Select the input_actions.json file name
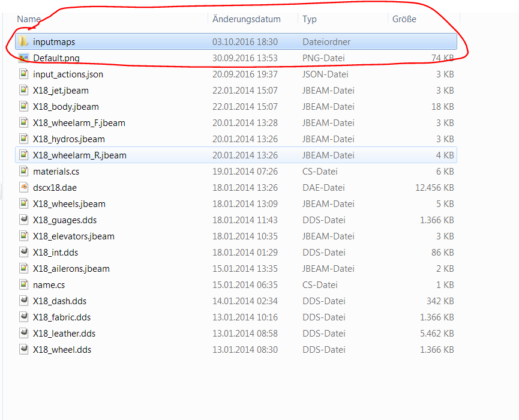Viewport: 519px width, 420px height. 68,74
